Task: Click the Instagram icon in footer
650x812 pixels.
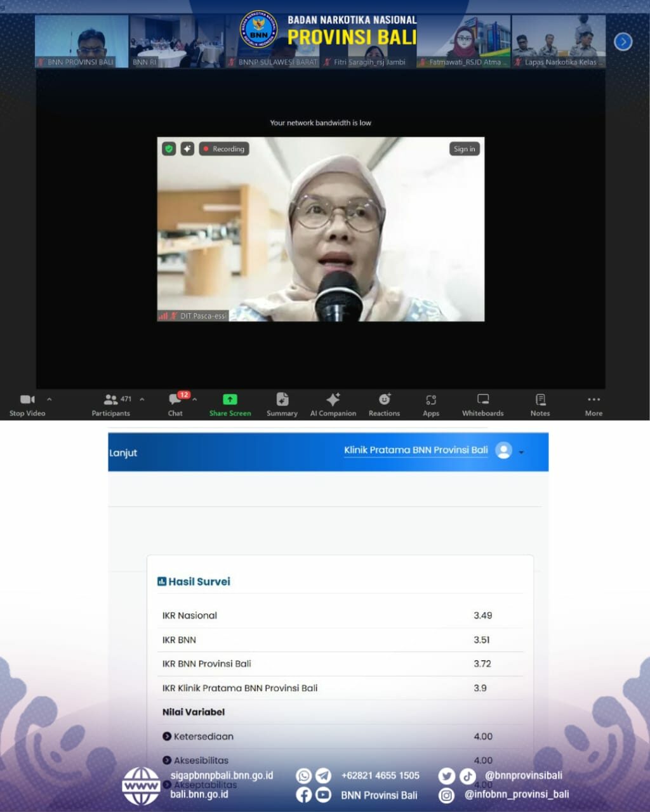Action: 447,795
